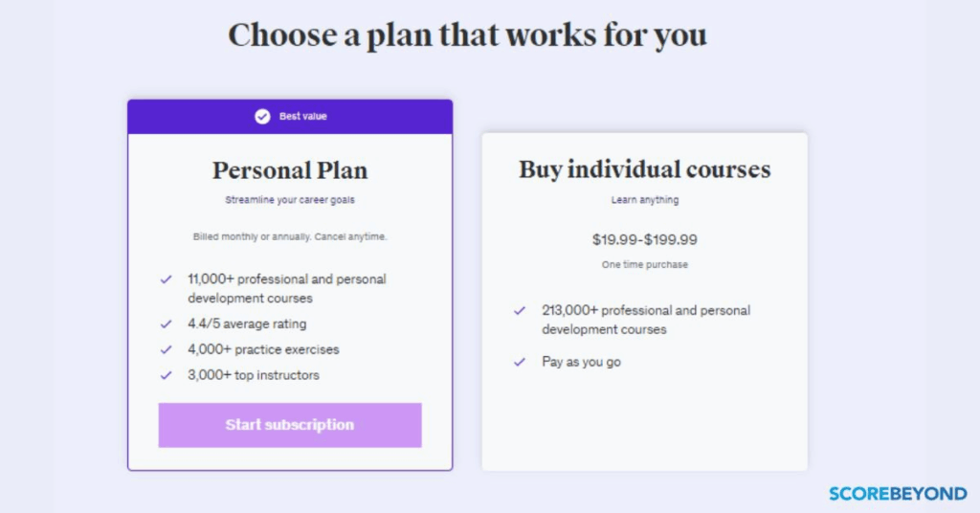Screen dimensions: 980x513
Task: Click checkmark beside 213,000+ courses feature
Action: click(520, 311)
